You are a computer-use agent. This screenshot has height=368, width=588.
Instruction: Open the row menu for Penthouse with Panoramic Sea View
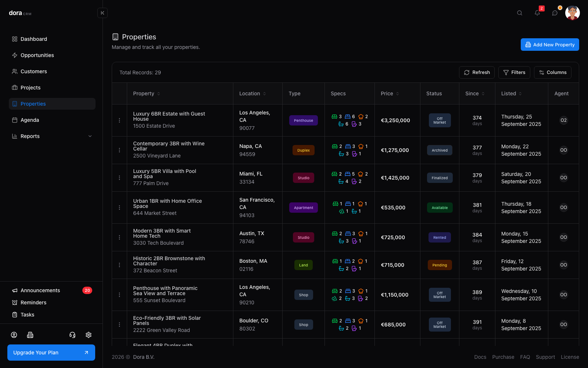[119, 295]
